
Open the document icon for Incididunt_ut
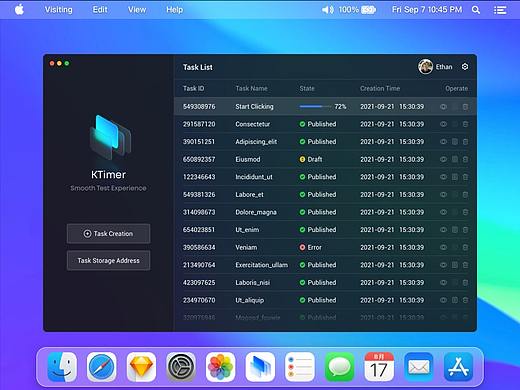coord(455,177)
